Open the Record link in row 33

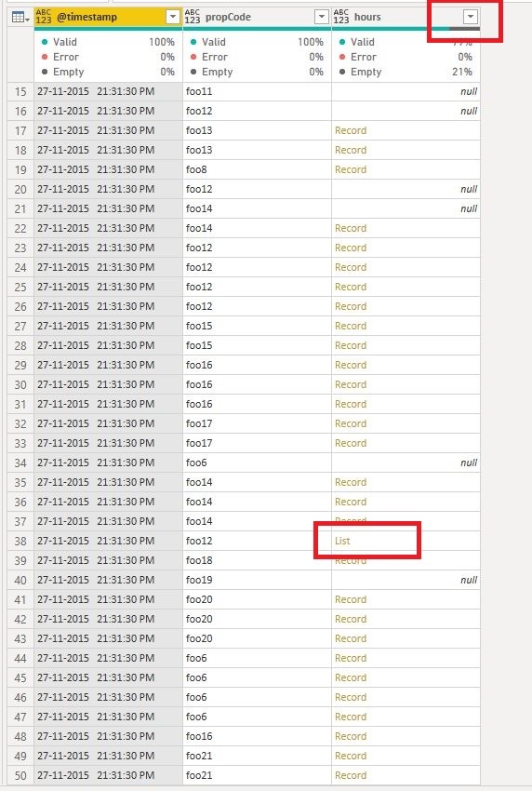(351, 443)
